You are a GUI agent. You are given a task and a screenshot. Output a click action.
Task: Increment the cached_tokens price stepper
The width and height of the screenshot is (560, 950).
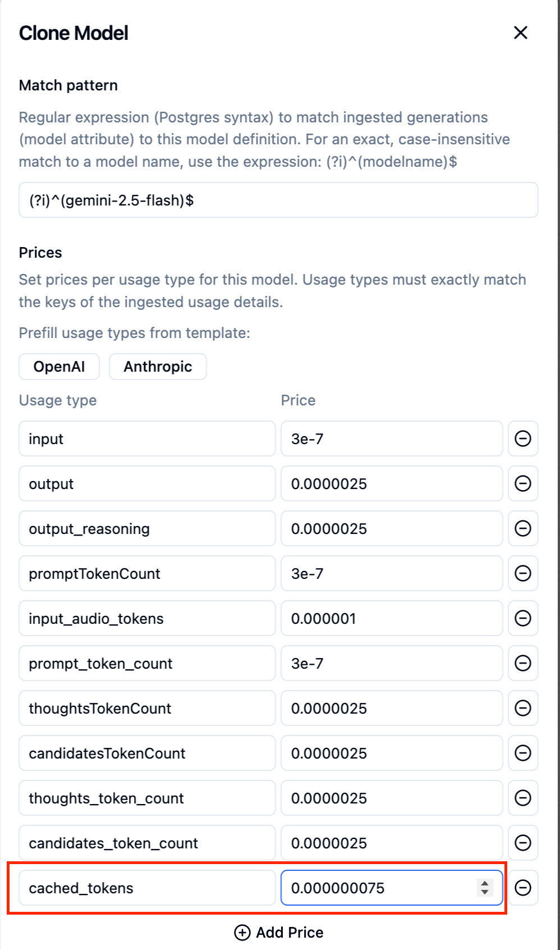484,884
